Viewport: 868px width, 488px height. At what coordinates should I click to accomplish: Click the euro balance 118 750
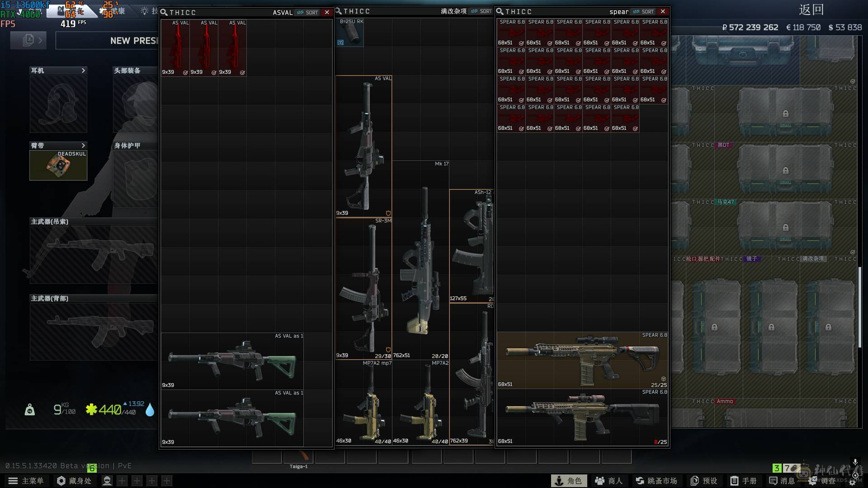point(803,28)
